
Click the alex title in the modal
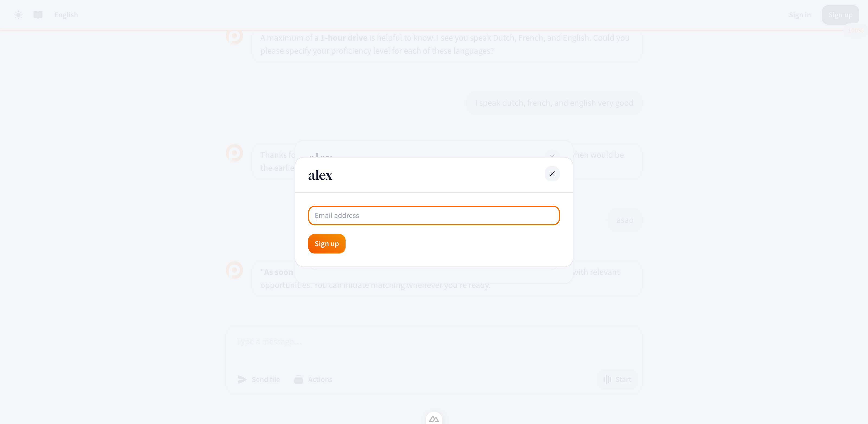(320, 174)
